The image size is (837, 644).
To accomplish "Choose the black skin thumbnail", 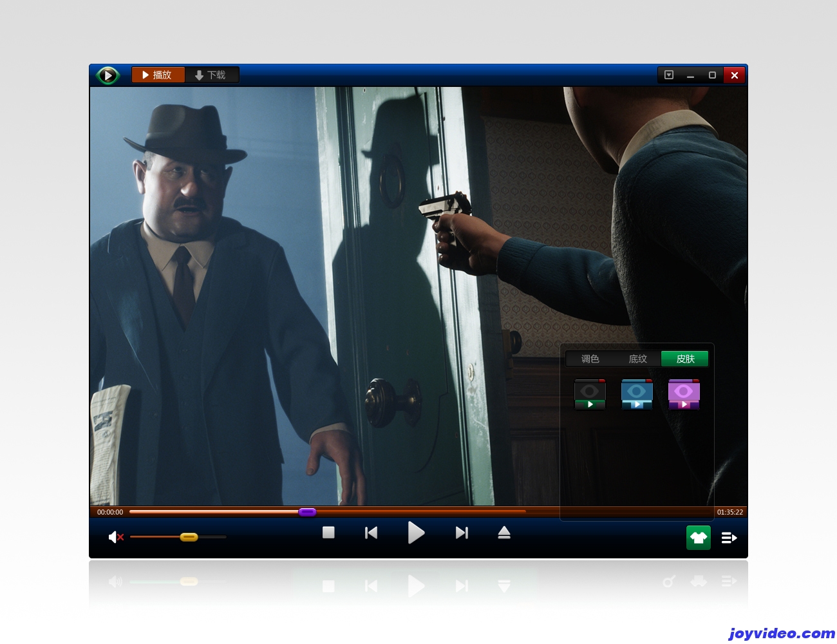I will click(x=590, y=394).
